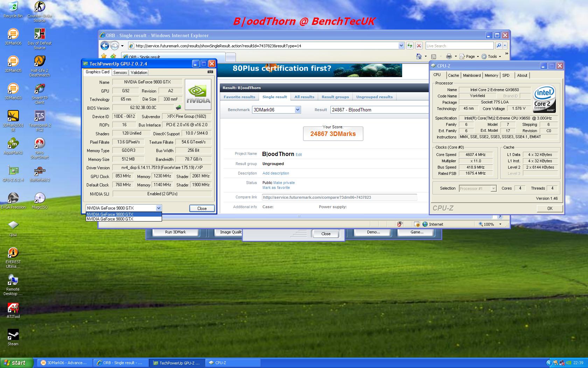Launch ATITool desktop shortcut
This screenshot has width=588, height=368.
coord(13,310)
